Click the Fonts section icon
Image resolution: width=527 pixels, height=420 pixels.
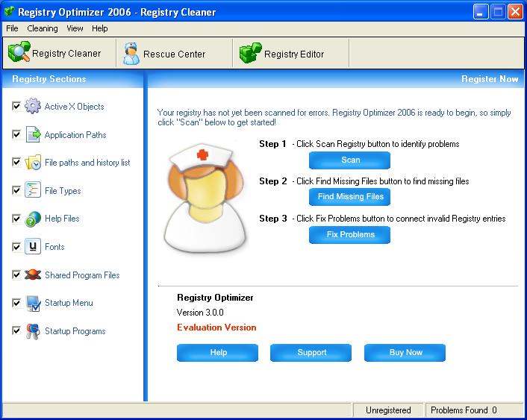pyautogui.click(x=33, y=247)
